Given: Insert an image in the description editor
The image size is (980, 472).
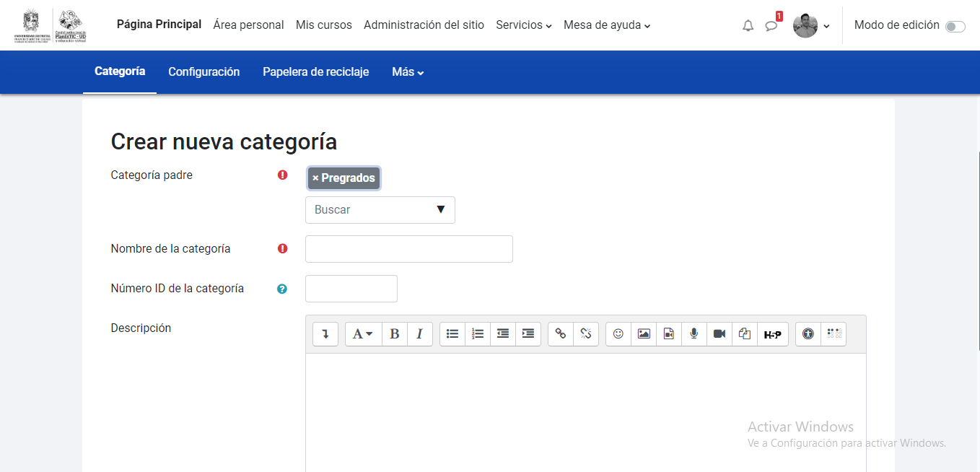Looking at the screenshot, I should point(643,333).
